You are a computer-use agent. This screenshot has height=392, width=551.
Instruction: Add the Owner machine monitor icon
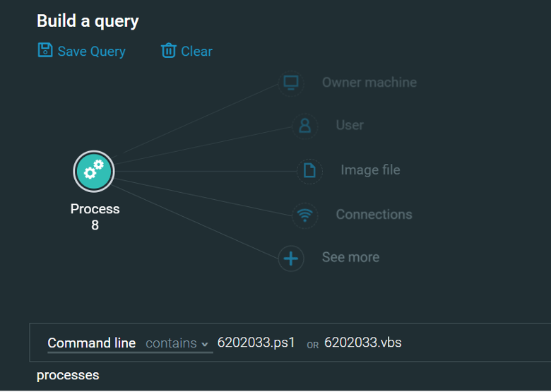point(291,83)
